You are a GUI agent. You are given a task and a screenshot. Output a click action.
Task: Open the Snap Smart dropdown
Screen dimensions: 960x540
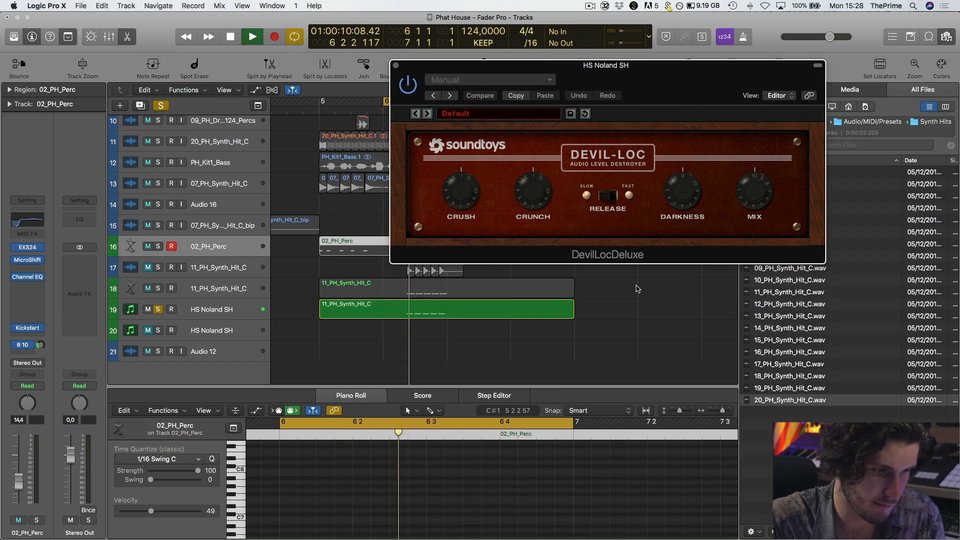[x=599, y=410]
